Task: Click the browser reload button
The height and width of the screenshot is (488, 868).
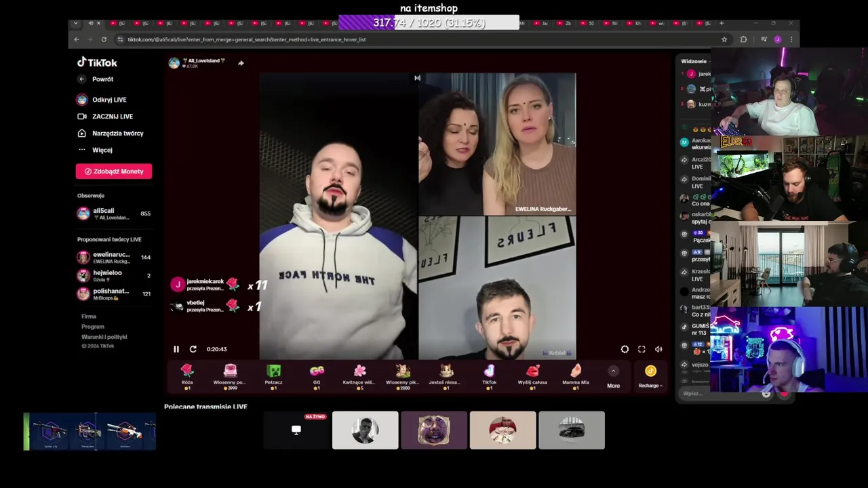Action: pos(104,39)
